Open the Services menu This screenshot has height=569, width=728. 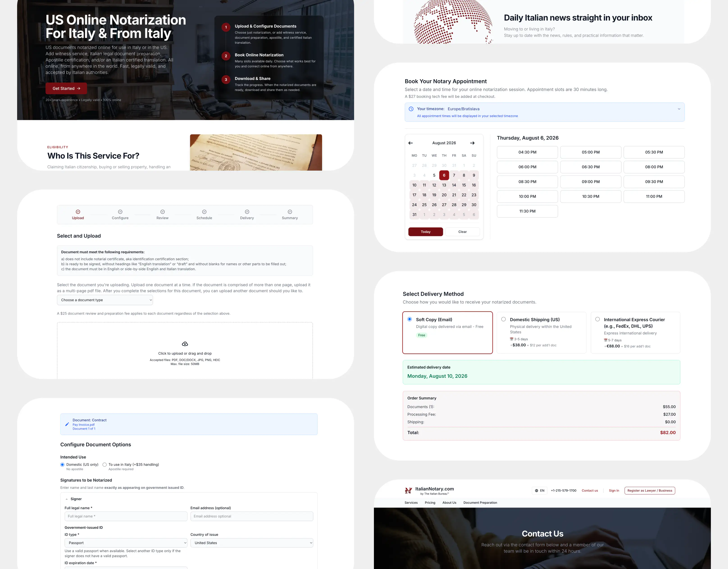(411, 503)
